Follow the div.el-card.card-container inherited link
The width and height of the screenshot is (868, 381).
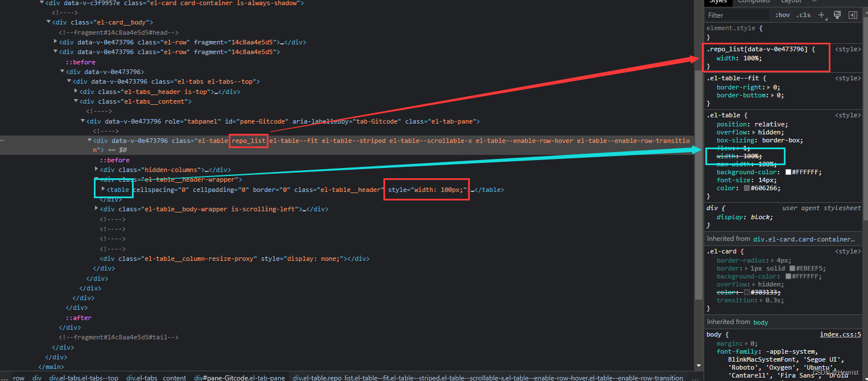click(804, 239)
